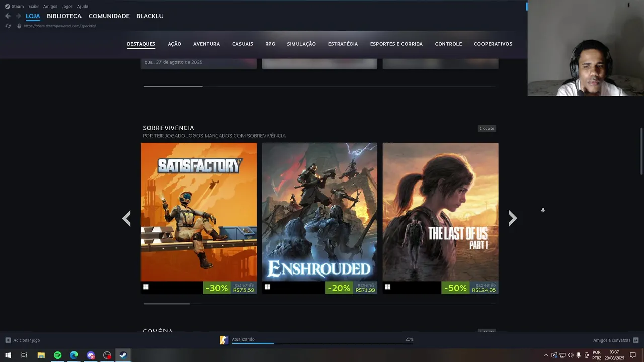Click the -20% discount badge on Enshrouded
Screen dimensions: 644x362
pyautogui.click(x=338, y=288)
